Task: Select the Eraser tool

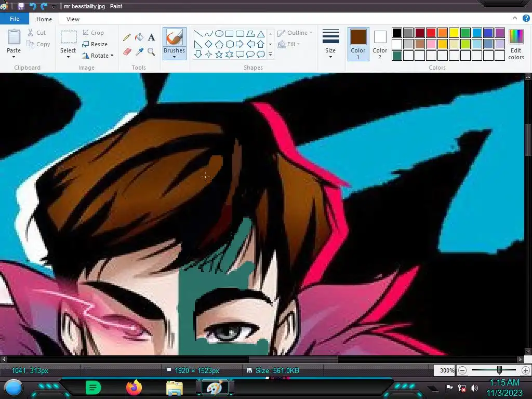Action: pyautogui.click(x=127, y=52)
